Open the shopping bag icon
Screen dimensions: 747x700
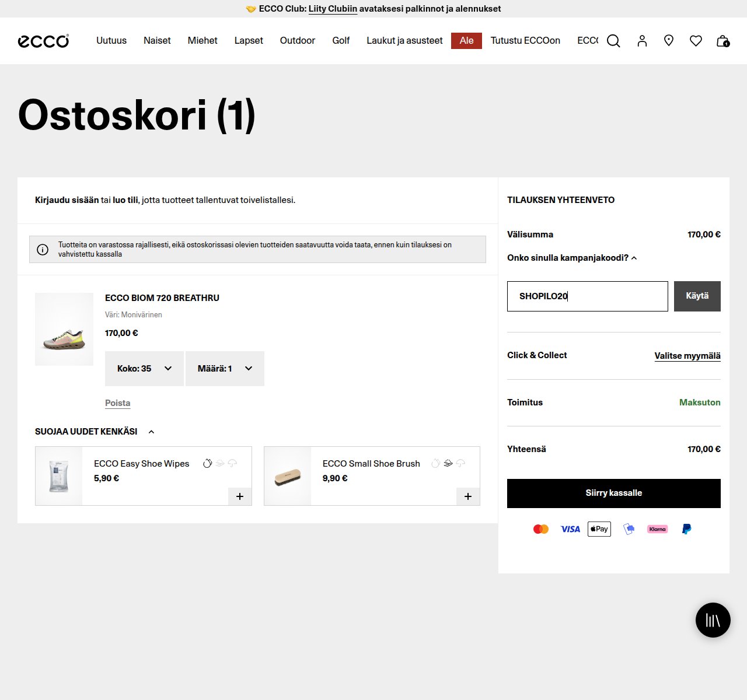pyautogui.click(x=722, y=41)
